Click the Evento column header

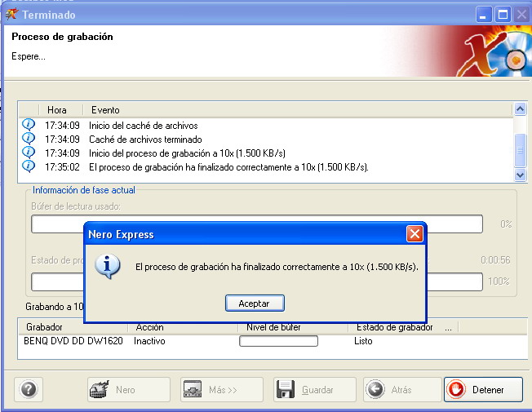point(297,110)
